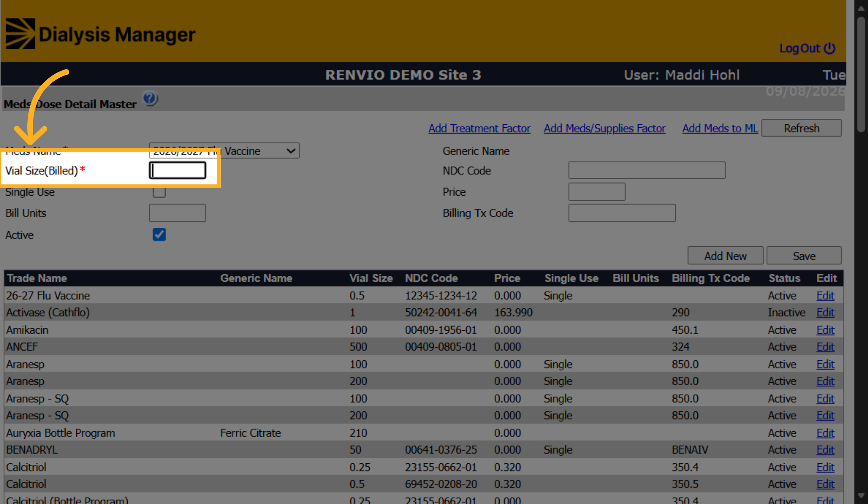
Task: Click the Refresh button
Action: point(802,128)
